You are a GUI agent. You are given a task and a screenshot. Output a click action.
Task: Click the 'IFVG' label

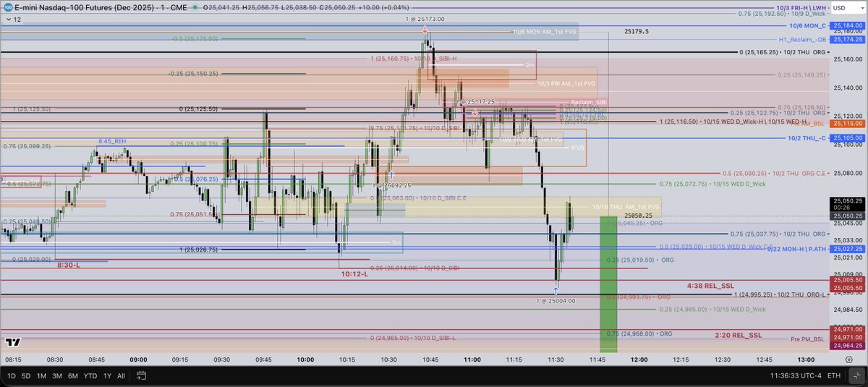coord(577,147)
